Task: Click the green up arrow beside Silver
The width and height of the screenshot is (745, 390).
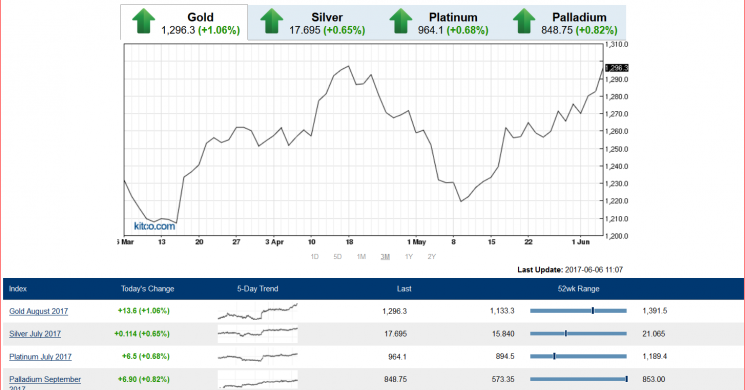Action: coord(272,21)
